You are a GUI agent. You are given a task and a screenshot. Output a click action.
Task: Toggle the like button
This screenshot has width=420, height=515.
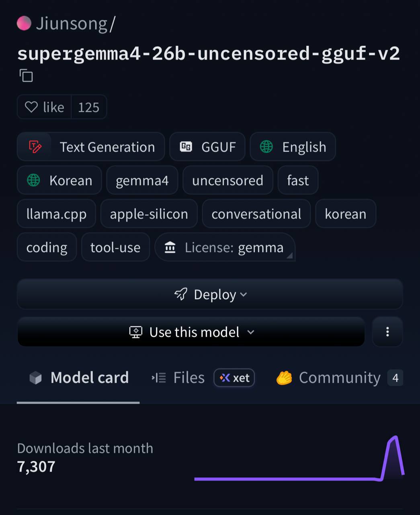[x=45, y=107]
